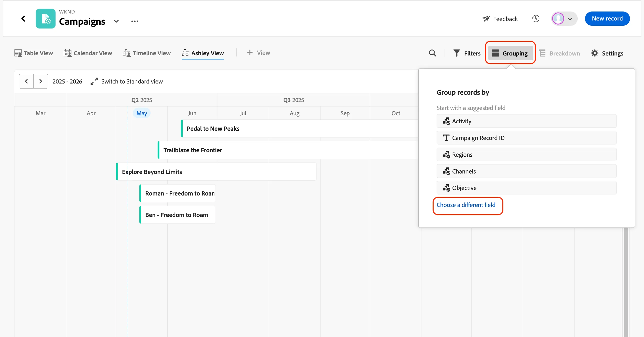The height and width of the screenshot is (337, 644).
Task: Open Explore Beyond Limits record bar
Action: tap(216, 171)
